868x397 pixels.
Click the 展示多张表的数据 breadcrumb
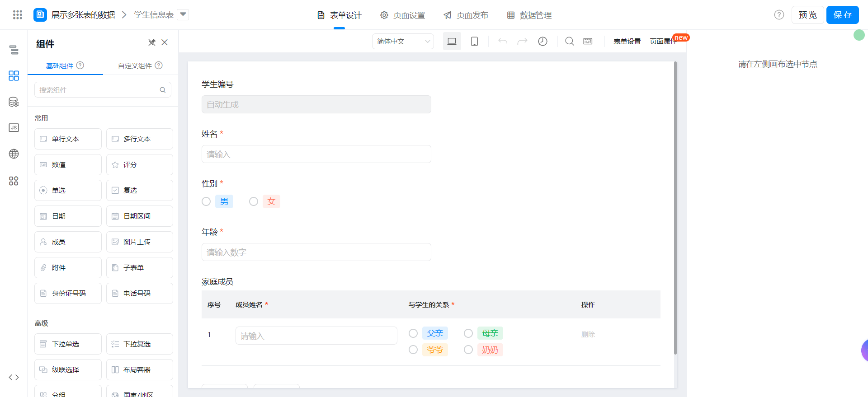coord(83,15)
